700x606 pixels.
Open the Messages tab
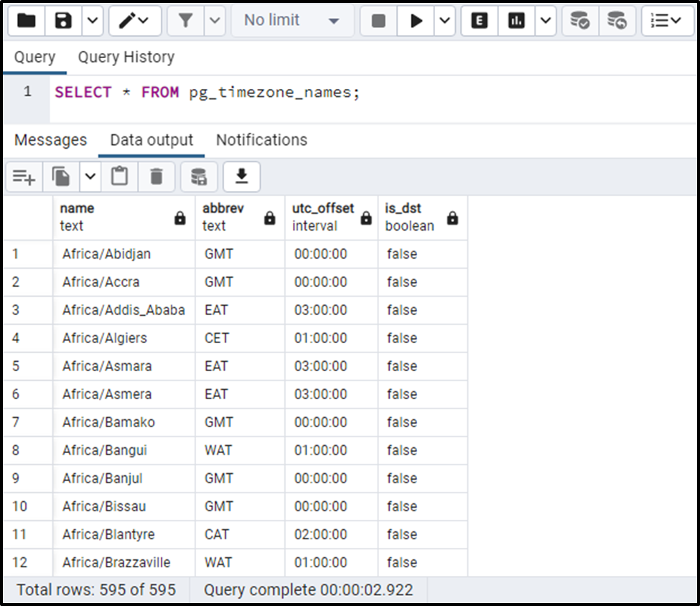point(50,139)
